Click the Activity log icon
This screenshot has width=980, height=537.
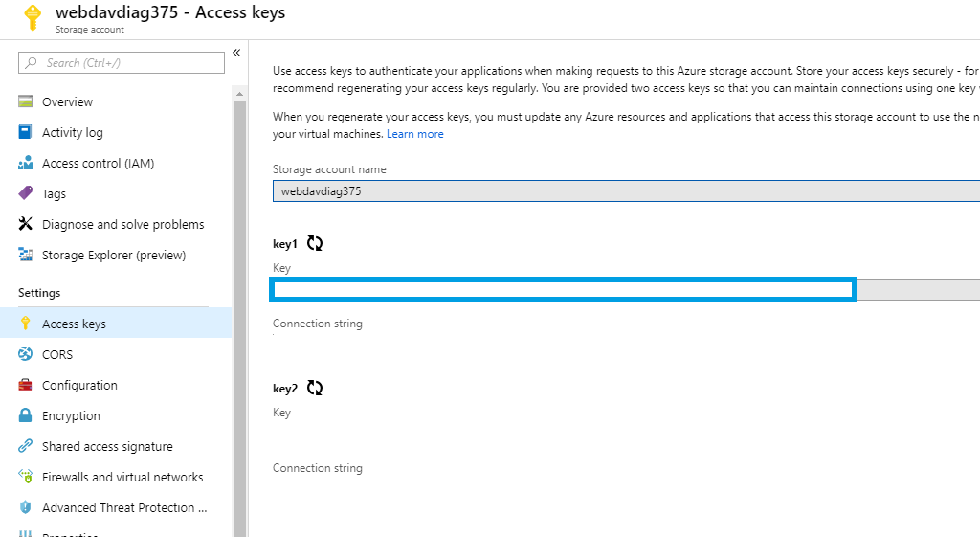point(26,133)
